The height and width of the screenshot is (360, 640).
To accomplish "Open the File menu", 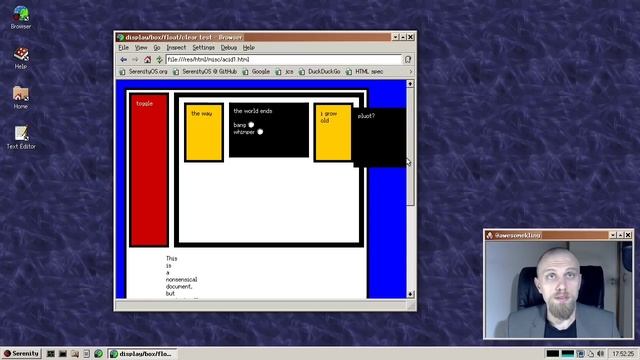I will pyautogui.click(x=124, y=48).
